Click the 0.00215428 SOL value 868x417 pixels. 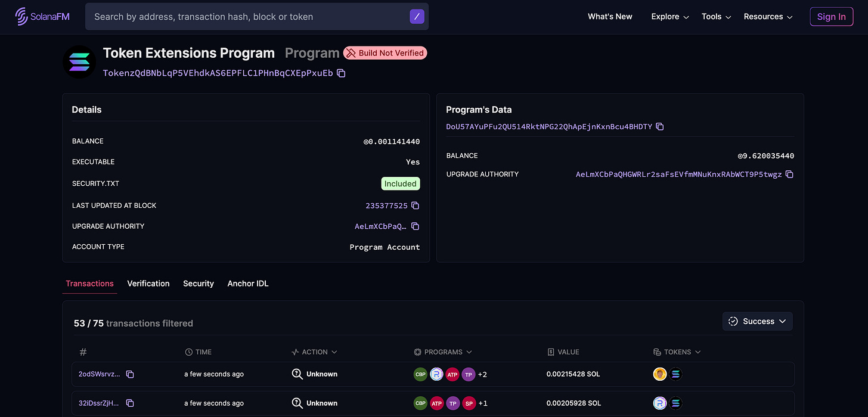coord(573,374)
